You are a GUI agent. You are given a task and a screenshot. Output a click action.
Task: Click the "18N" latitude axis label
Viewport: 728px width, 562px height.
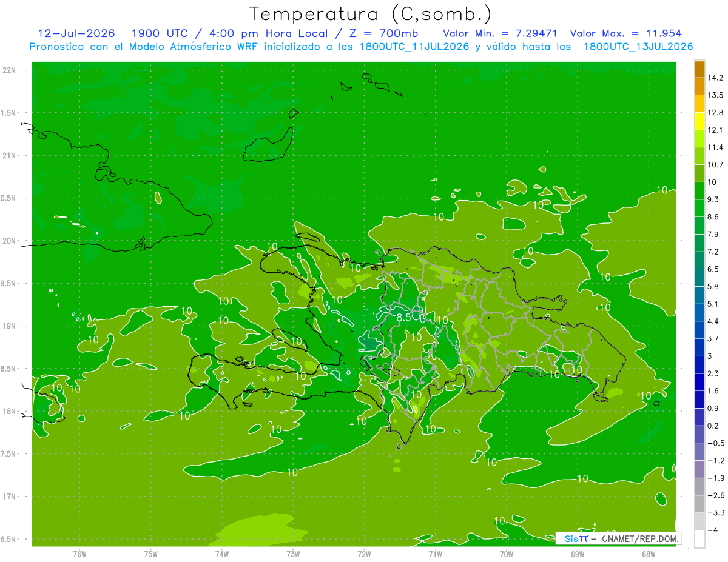pos(10,412)
